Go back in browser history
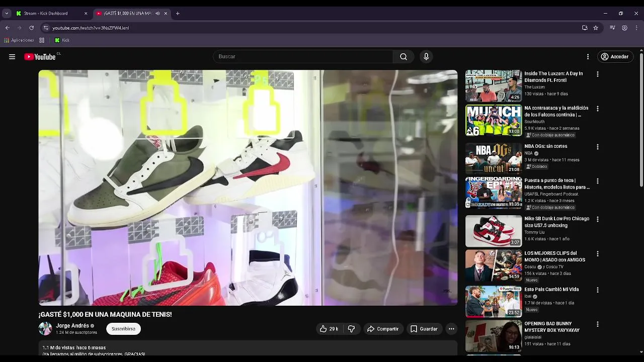 point(7,28)
